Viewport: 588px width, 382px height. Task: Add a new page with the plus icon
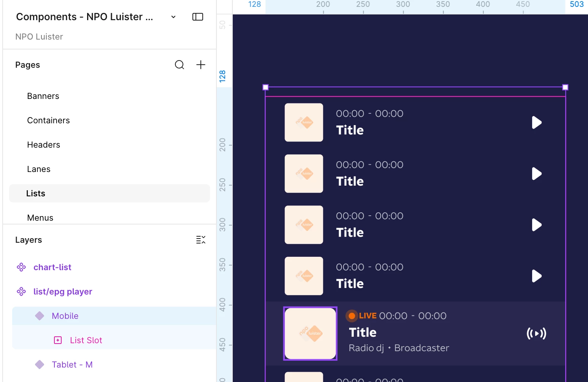point(201,65)
